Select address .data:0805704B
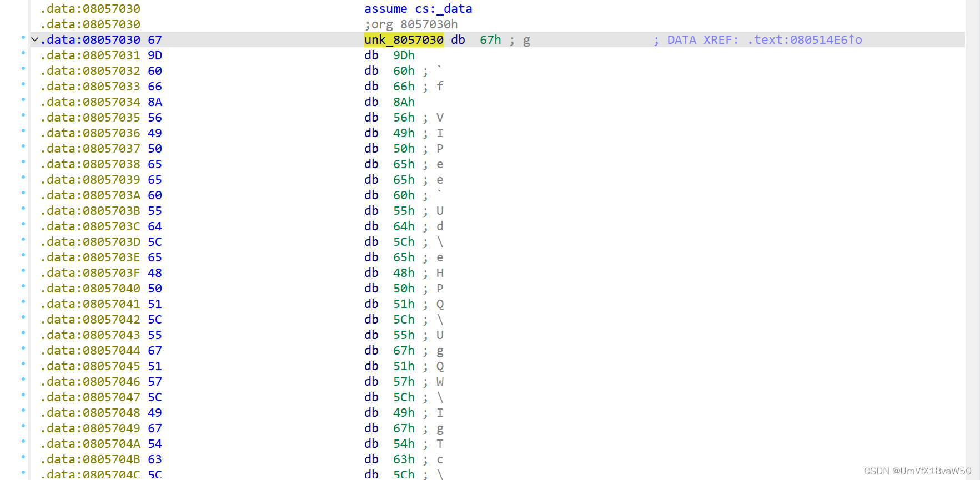The width and height of the screenshot is (980, 480). [90, 459]
